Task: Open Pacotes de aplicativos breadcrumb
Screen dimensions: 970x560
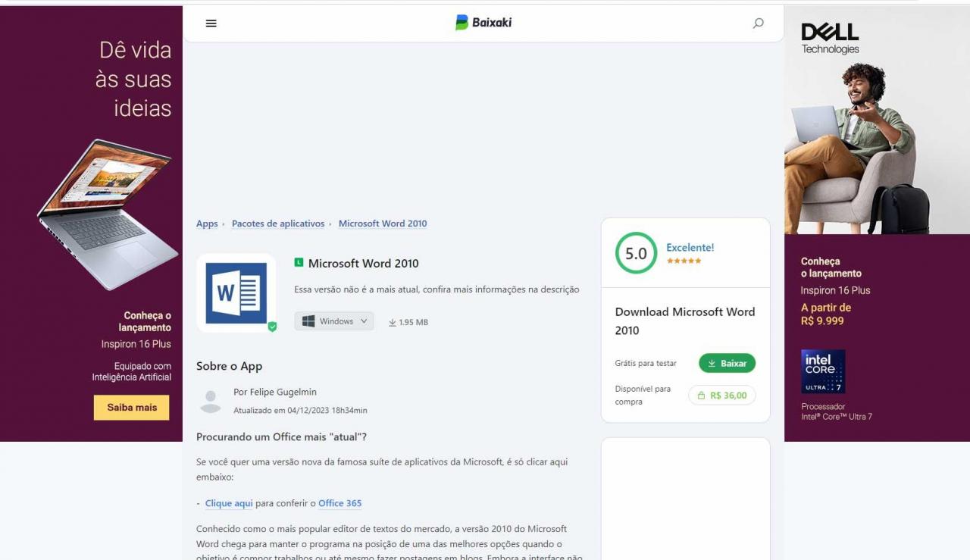Action: (277, 224)
